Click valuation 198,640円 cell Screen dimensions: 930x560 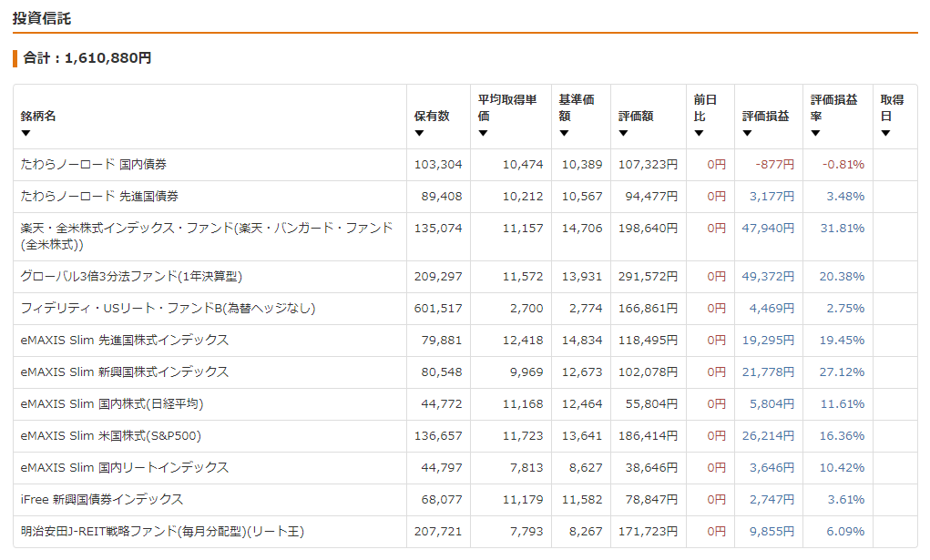pyautogui.click(x=649, y=229)
